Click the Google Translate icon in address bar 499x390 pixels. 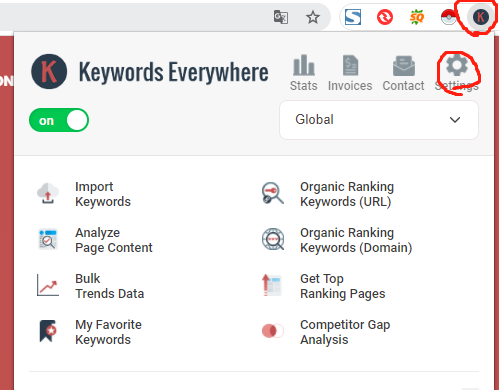click(x=281, y=17)
